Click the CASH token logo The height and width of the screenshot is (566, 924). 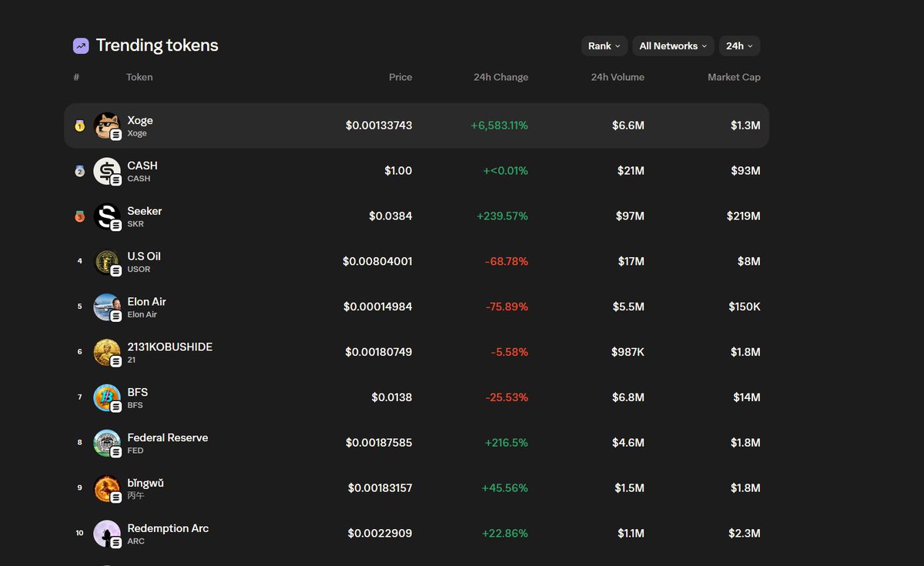(107, 171)
